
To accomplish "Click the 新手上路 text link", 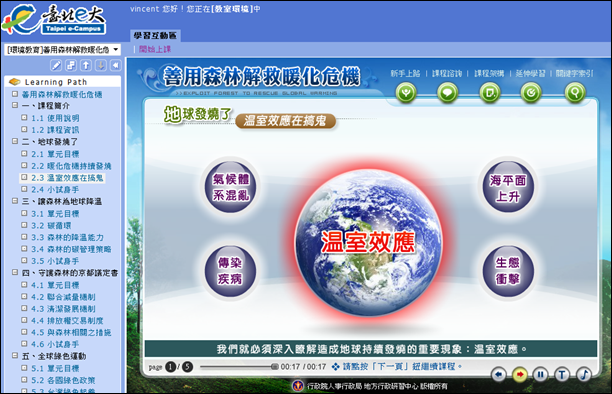I will [x=405, y=73].
